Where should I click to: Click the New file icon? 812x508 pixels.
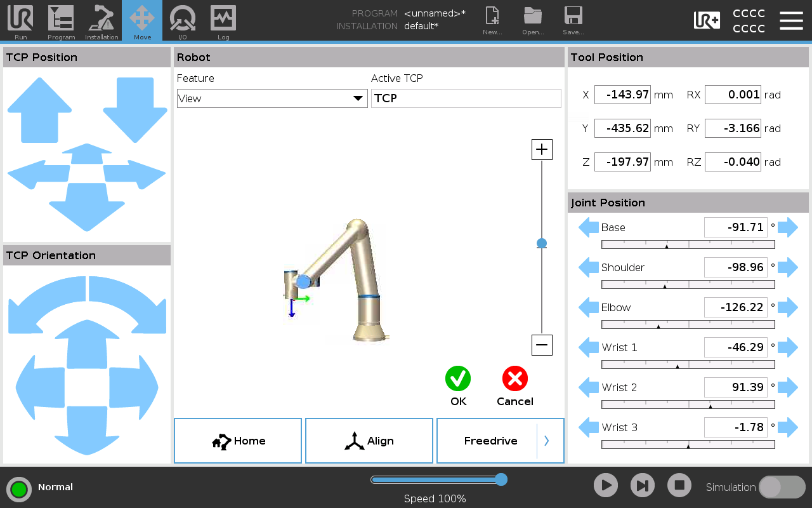pyautogui.click(x=492, y=20)
